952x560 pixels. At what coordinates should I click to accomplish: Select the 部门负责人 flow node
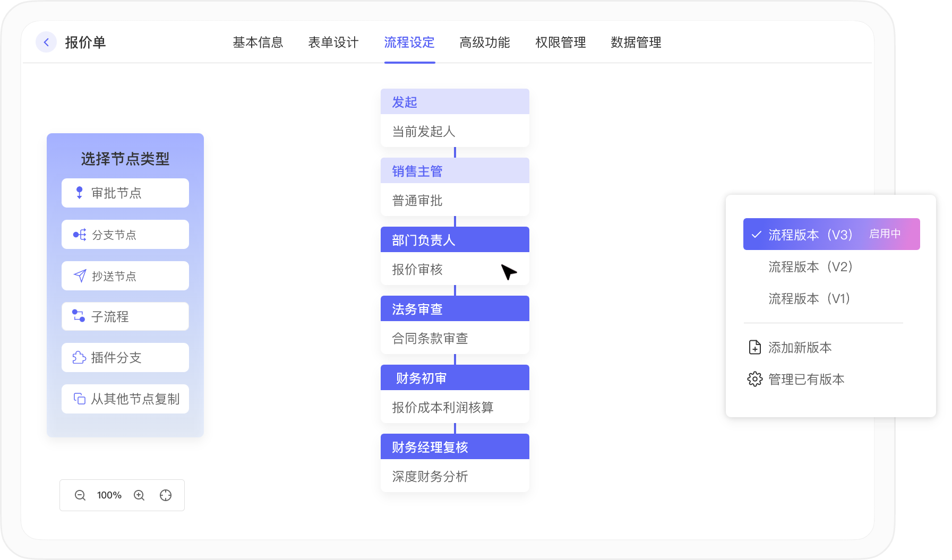pos(454,240)
